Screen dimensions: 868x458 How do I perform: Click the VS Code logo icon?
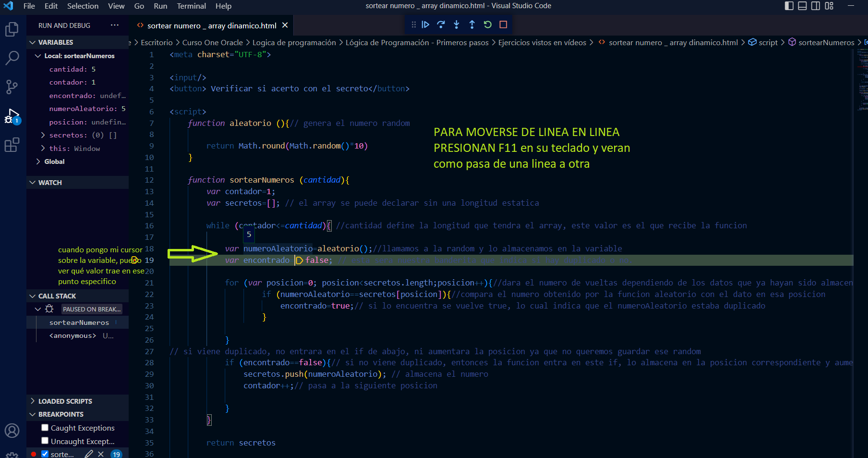tap(9, 6)
